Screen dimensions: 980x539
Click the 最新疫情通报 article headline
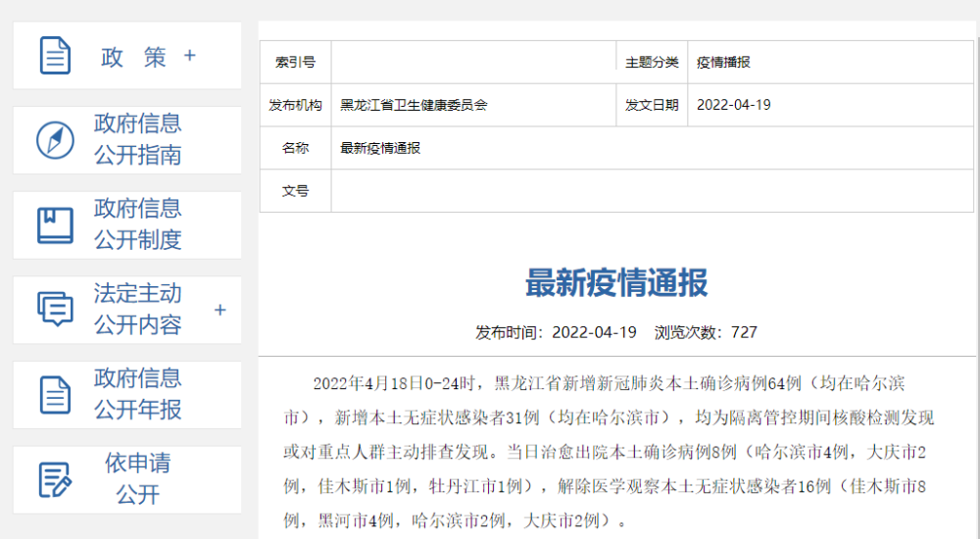pyautogui.click(x=616, y=283)
